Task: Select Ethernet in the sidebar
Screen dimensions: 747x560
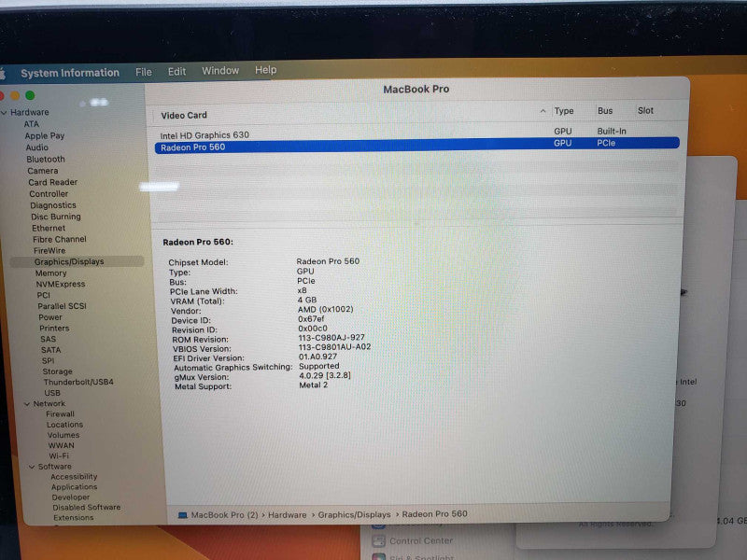Action: [49, 228]
